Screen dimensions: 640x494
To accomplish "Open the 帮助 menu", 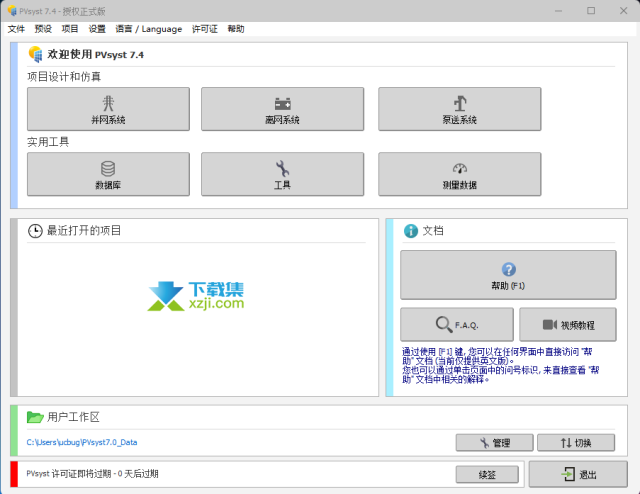I will (236, 29).
